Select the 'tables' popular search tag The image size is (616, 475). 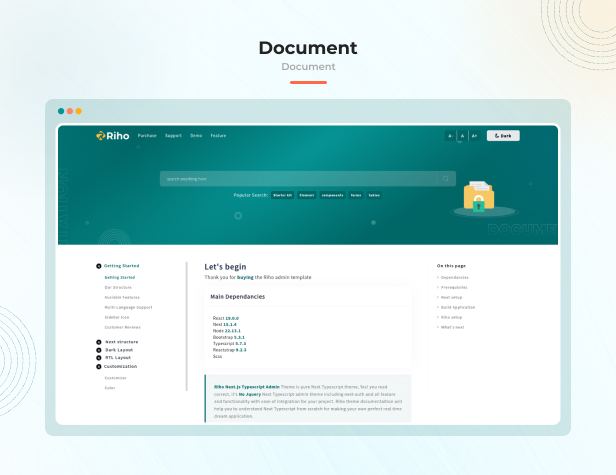point(374,195)
